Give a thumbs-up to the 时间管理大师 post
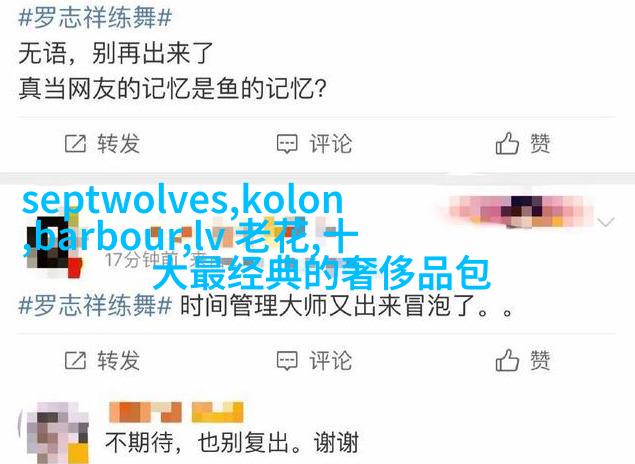 507,360
